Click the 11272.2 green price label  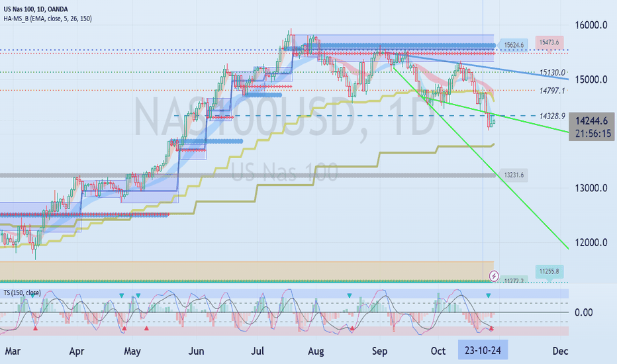(x=514, y=281)
